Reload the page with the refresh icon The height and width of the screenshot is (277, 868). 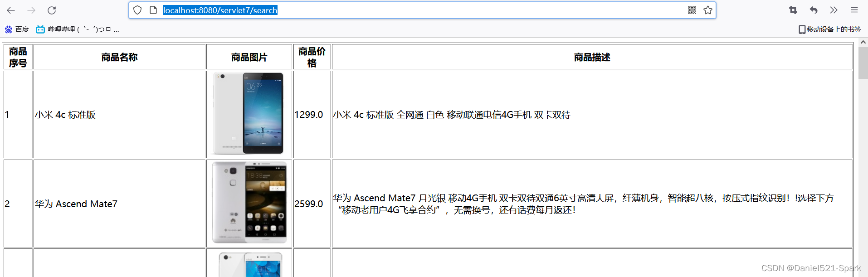(x=52, y=10)
